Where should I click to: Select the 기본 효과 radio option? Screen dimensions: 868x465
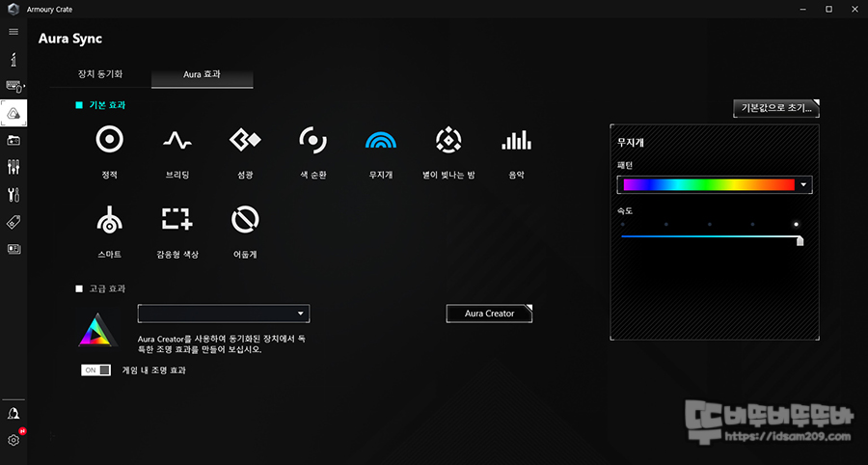(x=79, y=104)
